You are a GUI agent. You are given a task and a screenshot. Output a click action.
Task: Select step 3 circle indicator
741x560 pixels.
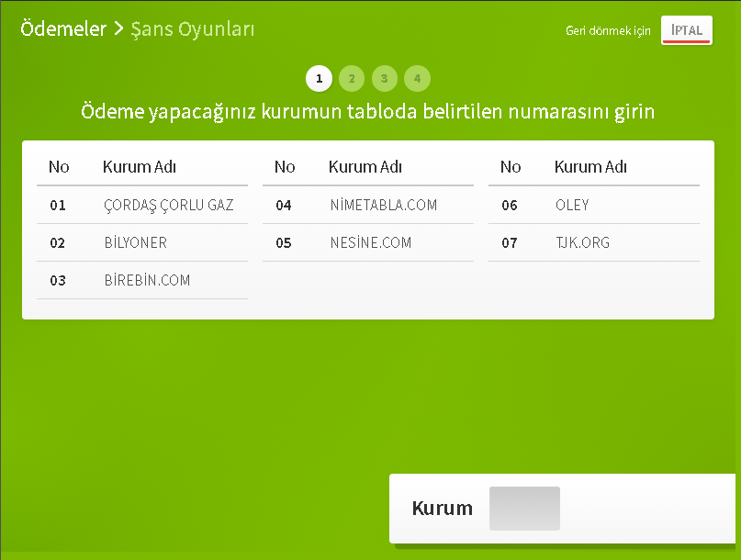point(384,78)
